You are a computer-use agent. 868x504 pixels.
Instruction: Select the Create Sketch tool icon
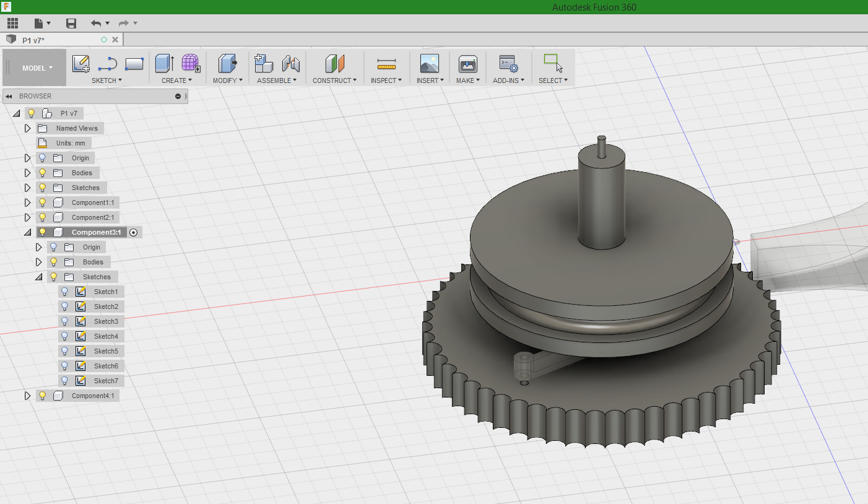tap(81, 64)
